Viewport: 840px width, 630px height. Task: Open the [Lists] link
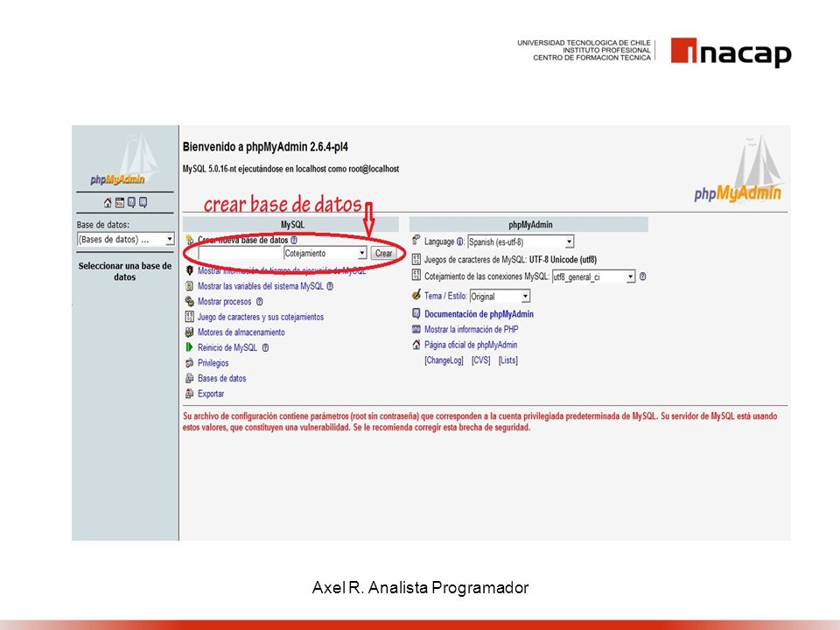click(507, 360)
